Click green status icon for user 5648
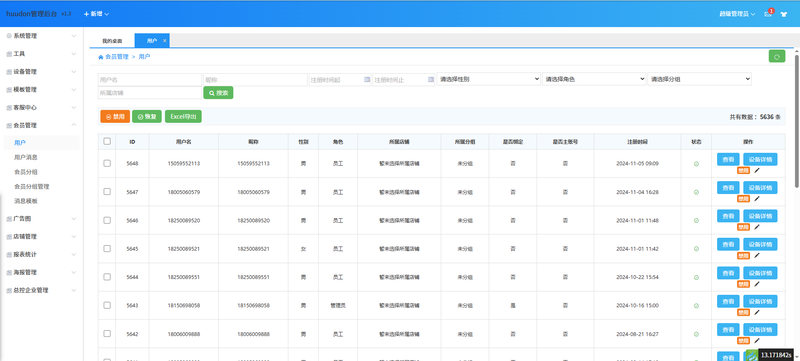Screen dimensions: 800x361 [x=696, y=164]
